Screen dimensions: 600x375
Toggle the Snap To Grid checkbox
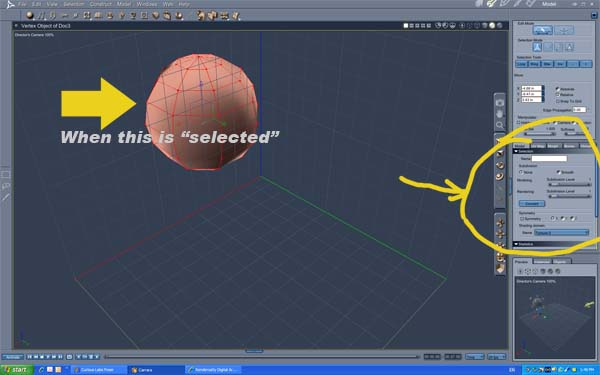coord(558,101)
